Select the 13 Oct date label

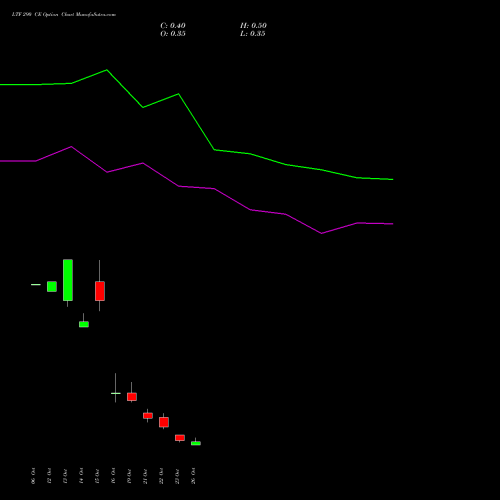pos(65,476)
